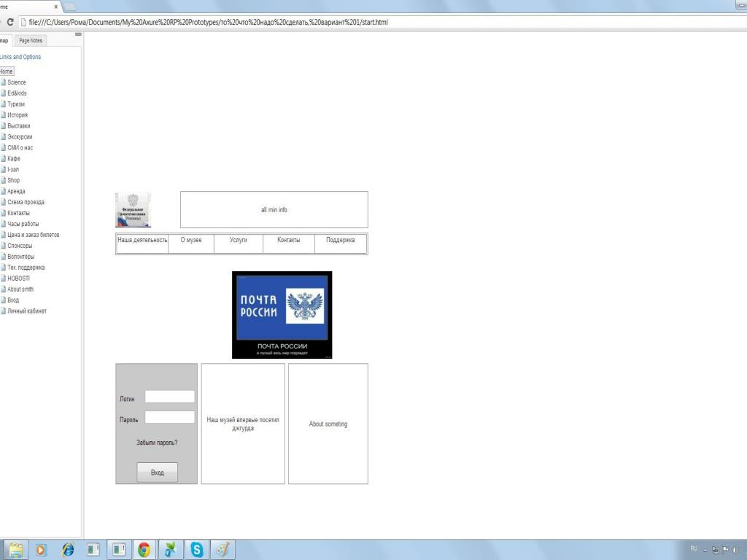Viewport: 747px width, 560px height.
Task: Switch to the sitemap tab
Action: pos(5,41)
